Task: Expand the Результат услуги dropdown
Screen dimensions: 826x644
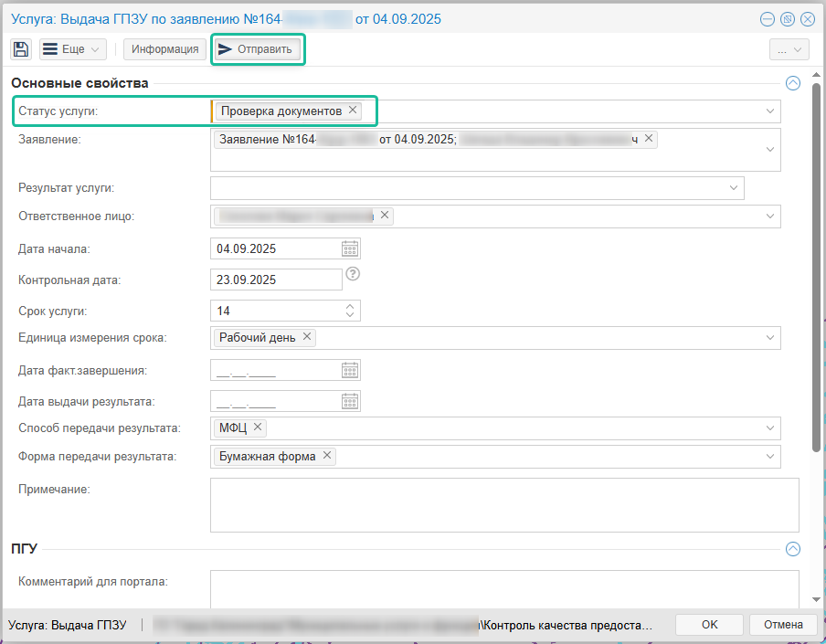Action: point(734,188)
